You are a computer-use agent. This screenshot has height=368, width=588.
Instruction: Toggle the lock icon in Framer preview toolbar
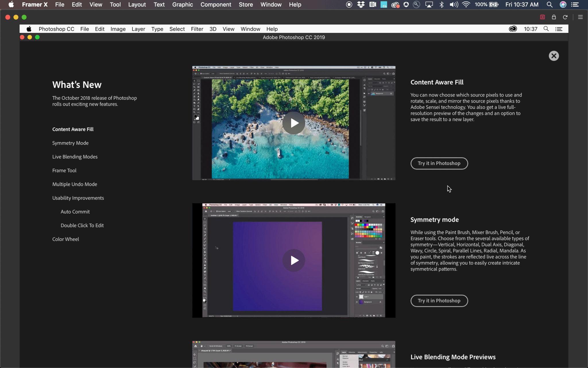click(x=554, y=17)
